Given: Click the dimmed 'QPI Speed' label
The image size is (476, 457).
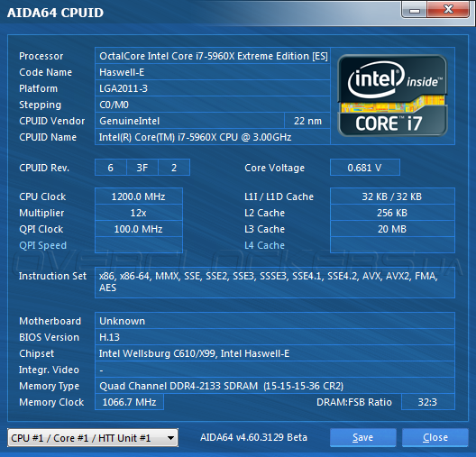Looking at the screenshot, I should coord(42,245).
